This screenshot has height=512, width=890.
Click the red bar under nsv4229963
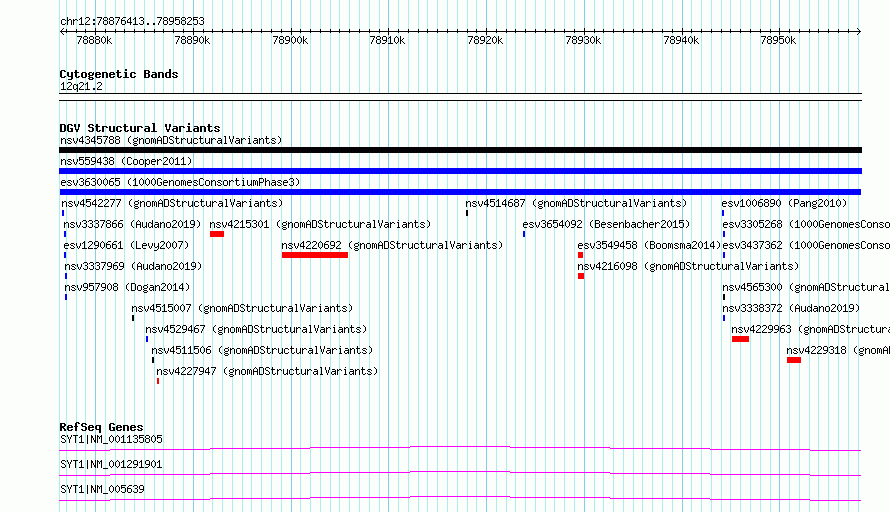pos(740,339)
